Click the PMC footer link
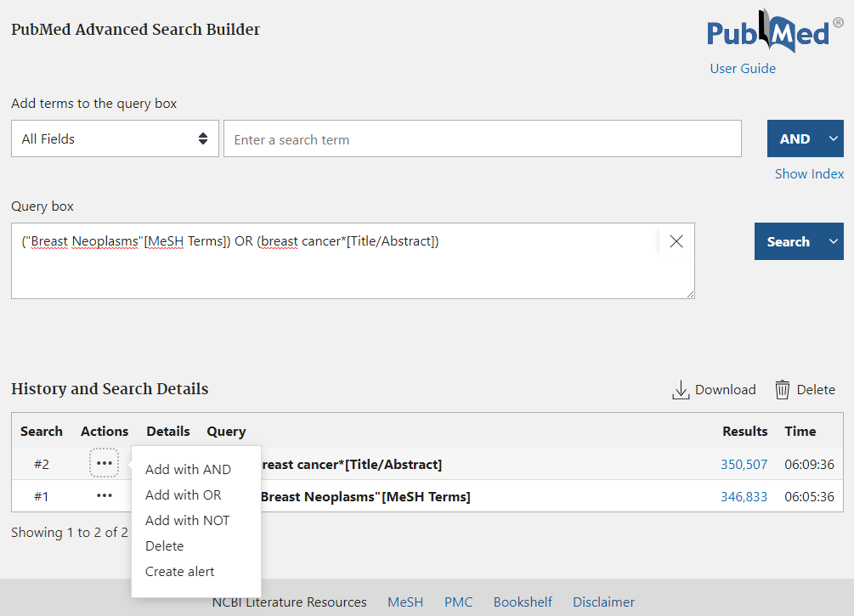 (x=458, y=602)
